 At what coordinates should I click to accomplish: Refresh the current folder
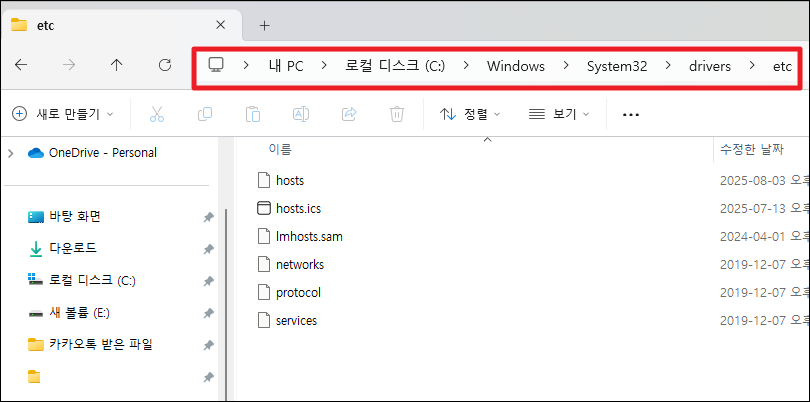(x=165, y=65)
